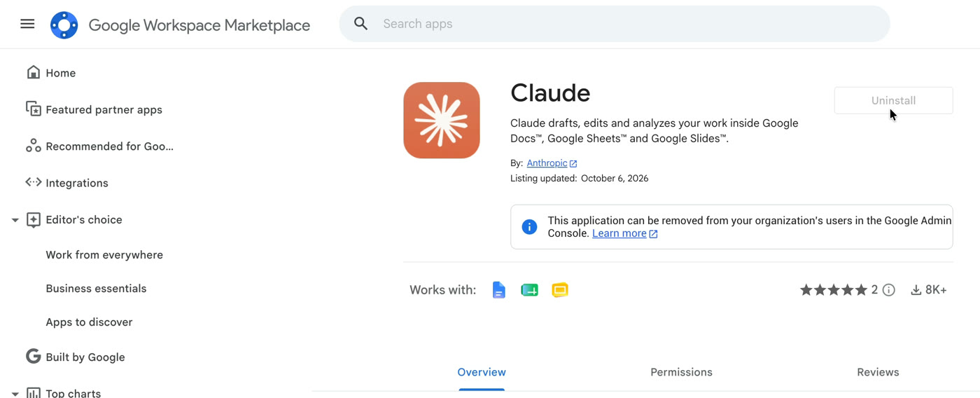This screenshot has width=980, height=398.
Task: Focus the Search apps field
Action: [615, 24]
